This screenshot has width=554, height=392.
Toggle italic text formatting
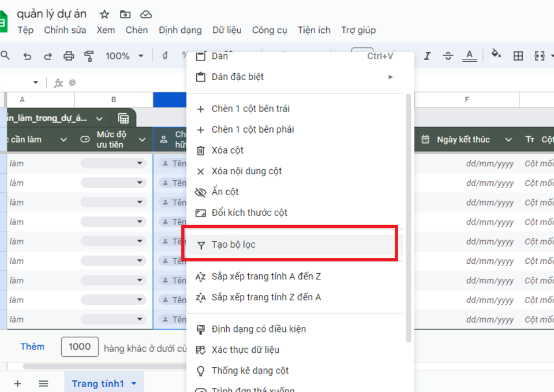coord(427,56)
